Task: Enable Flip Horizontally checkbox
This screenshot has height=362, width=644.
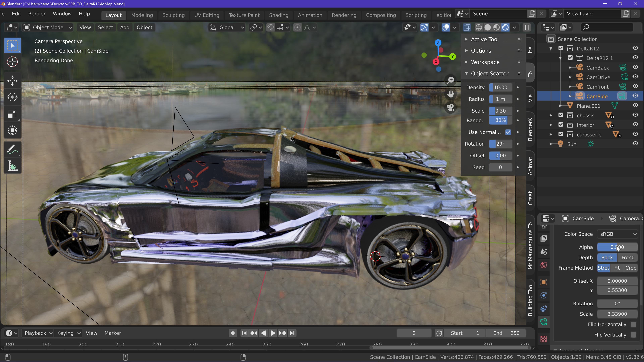Action: pos(633,324)
